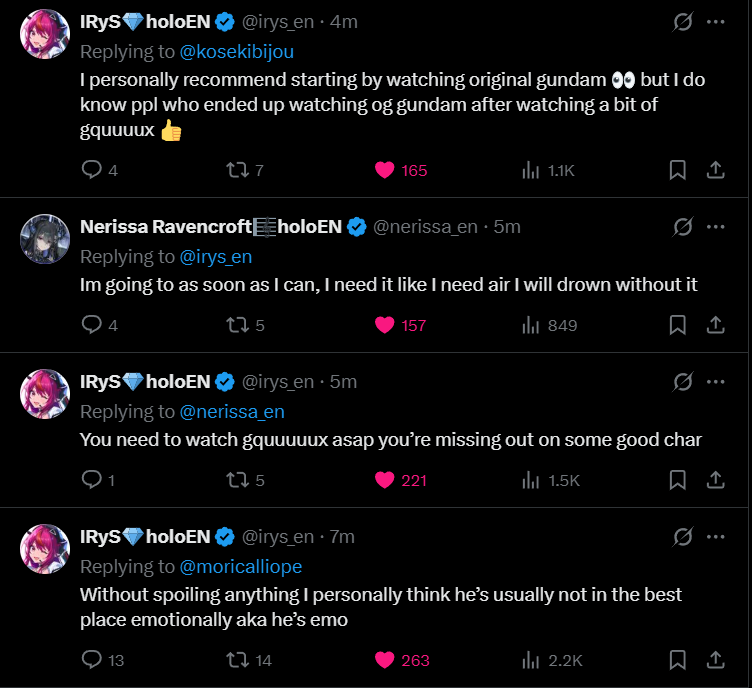Screen dimensions: 752x688
Task: Bookmark Nerissa's need air tweet
Action: coord(677,325)
